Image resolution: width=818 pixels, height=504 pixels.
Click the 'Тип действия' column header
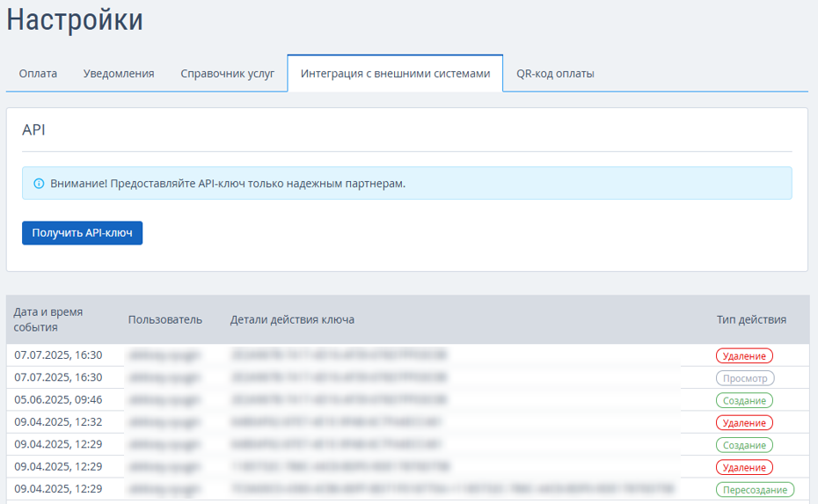(x=751, y=319)
